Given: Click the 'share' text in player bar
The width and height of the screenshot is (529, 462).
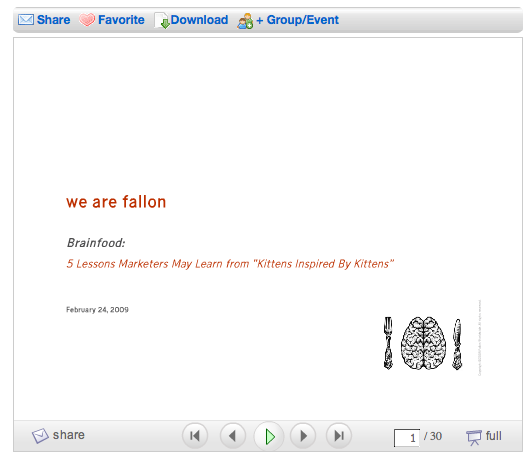Looking at the screenshot, I should point(69,435).
